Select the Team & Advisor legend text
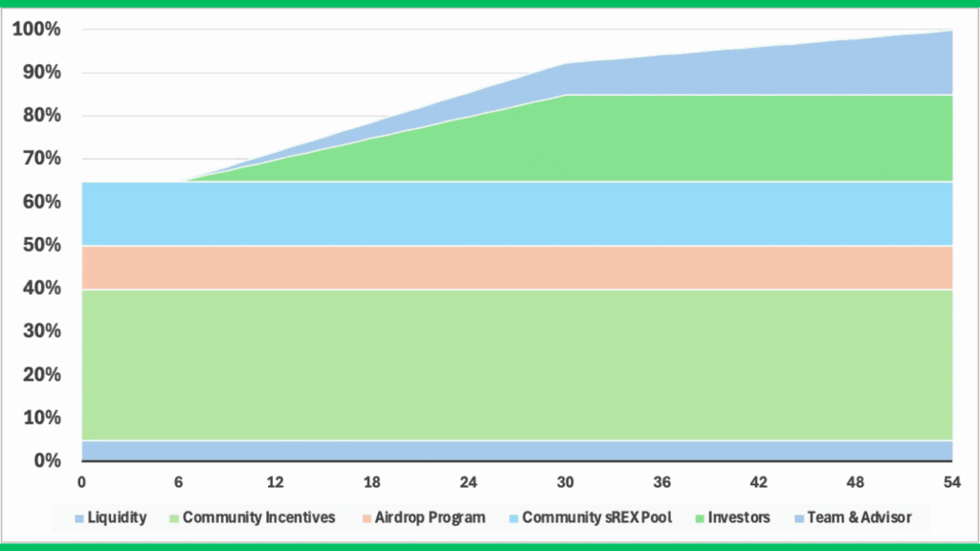 857,518
